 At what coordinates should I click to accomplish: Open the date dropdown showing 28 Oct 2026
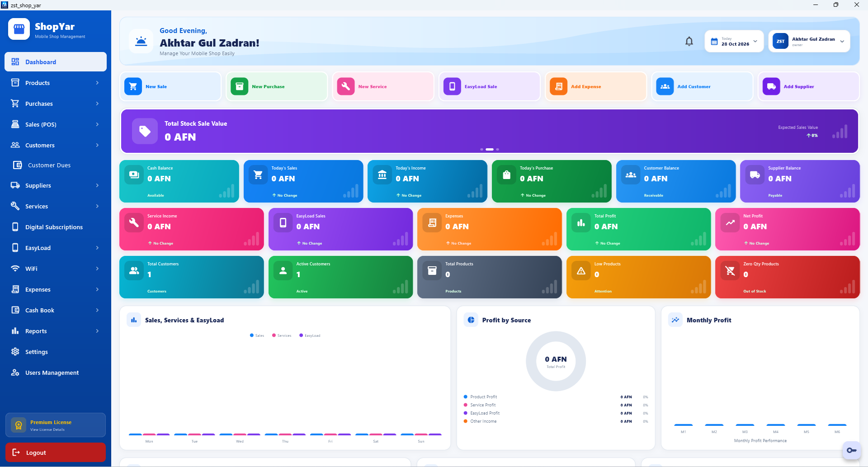coord(734,42)
